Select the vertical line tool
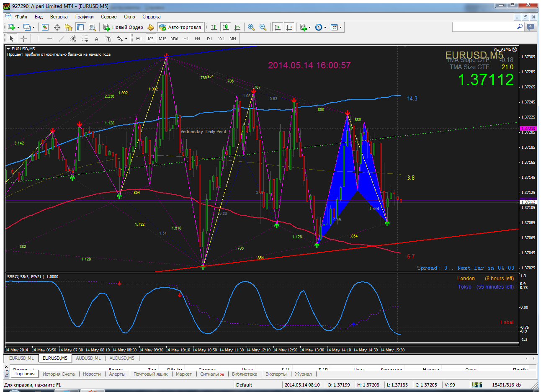The image size is (541, 392). (x=38, y=39)
